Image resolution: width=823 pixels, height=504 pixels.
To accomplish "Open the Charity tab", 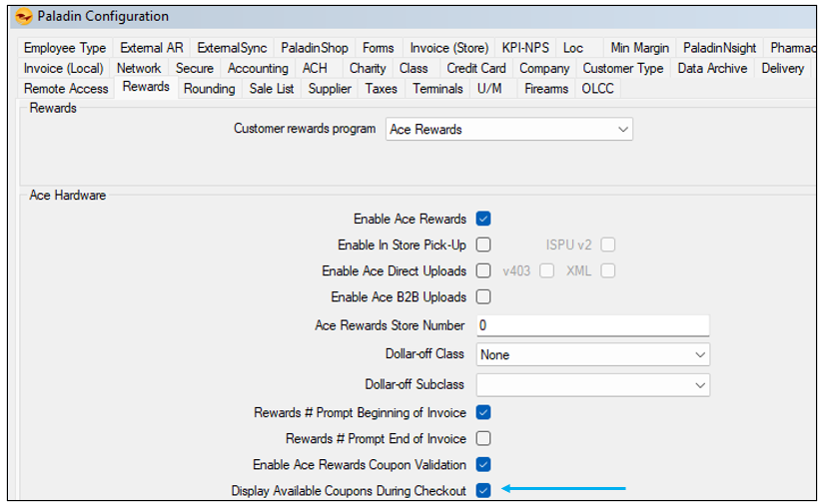I will tap(368, 69).
